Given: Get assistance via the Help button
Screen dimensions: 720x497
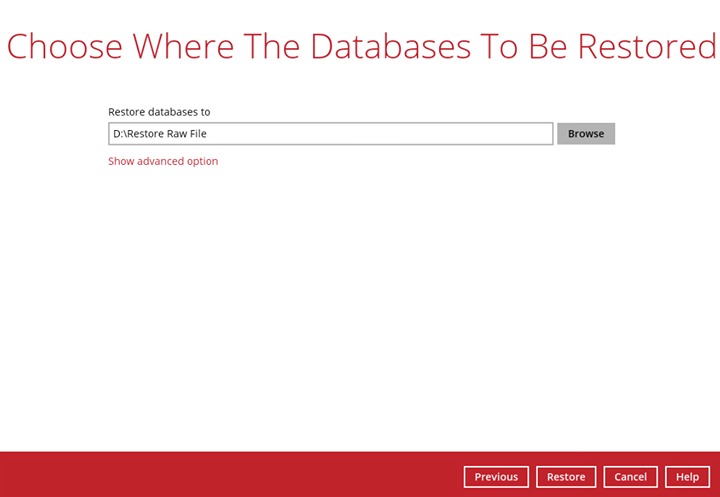Looking at the screenshot, I should [687, 477].
